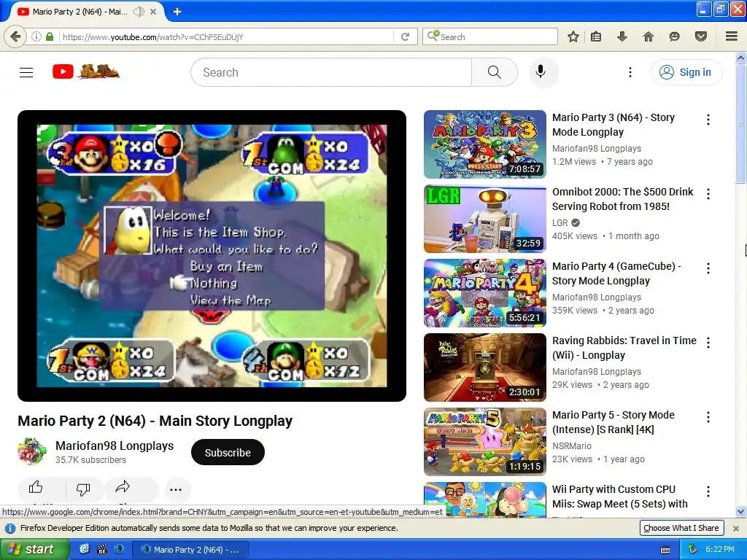Open Mario Party 3 Story Mode title link
Screen dimensions: 747x560
[613, 125]
